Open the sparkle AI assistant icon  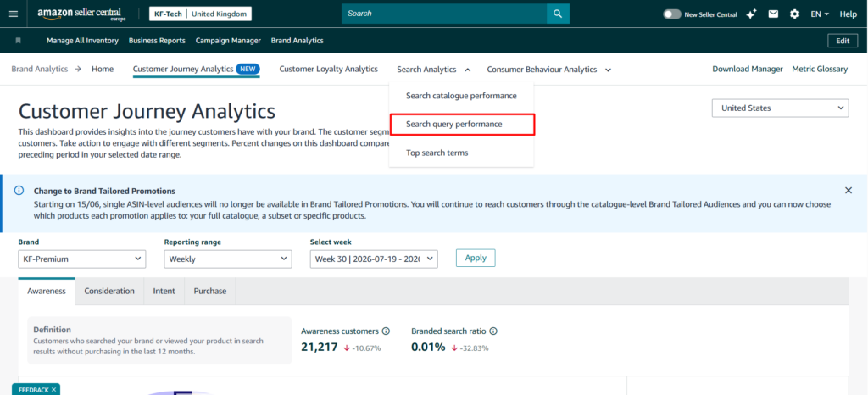(x=751, y=14)
